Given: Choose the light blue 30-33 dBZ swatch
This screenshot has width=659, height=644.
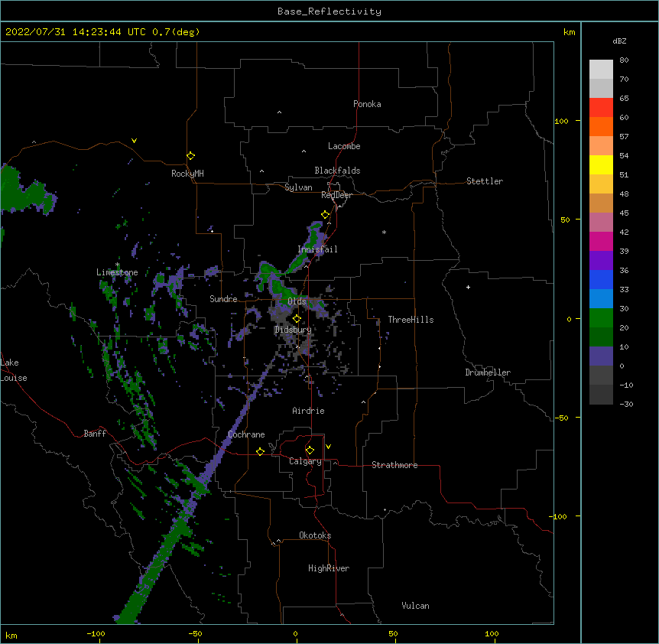Looking at the screenshot, I should (601, 299).
